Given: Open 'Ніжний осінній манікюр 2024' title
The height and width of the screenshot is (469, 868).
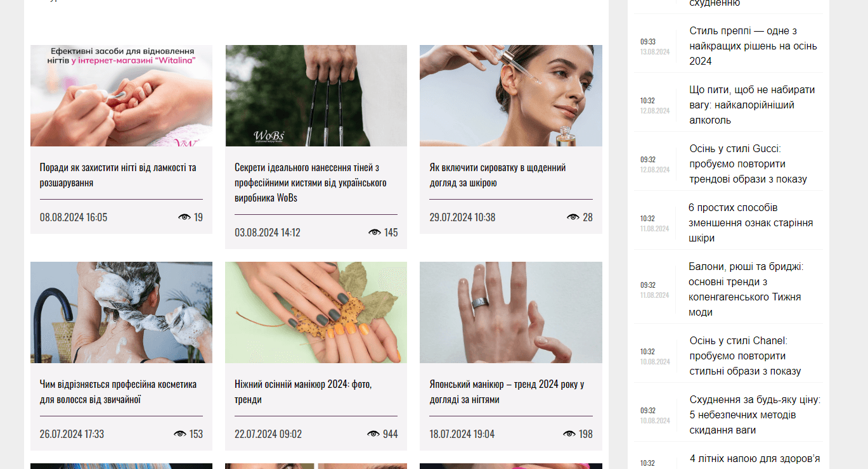Looking at the screenshot, I should pos(303,392).
